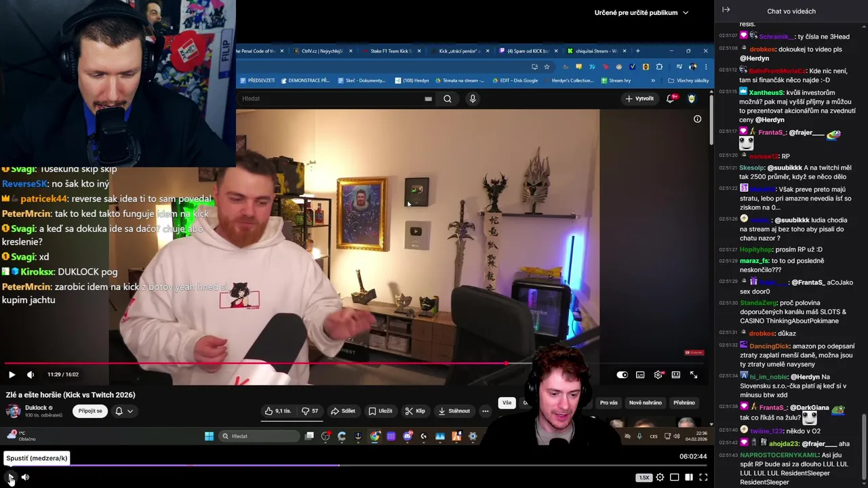Open YouTube account avatar menu

click(692, 99)
